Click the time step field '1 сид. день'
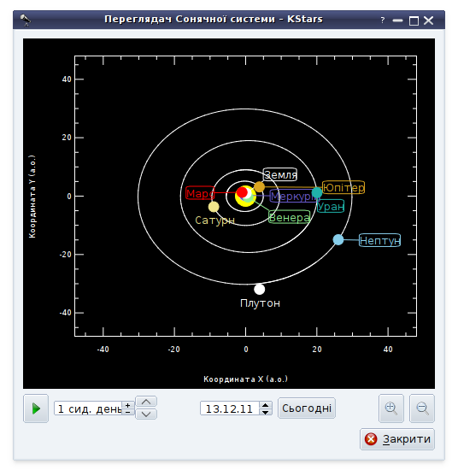The width and height of the screenshot is (458, 476). [88, 408]
